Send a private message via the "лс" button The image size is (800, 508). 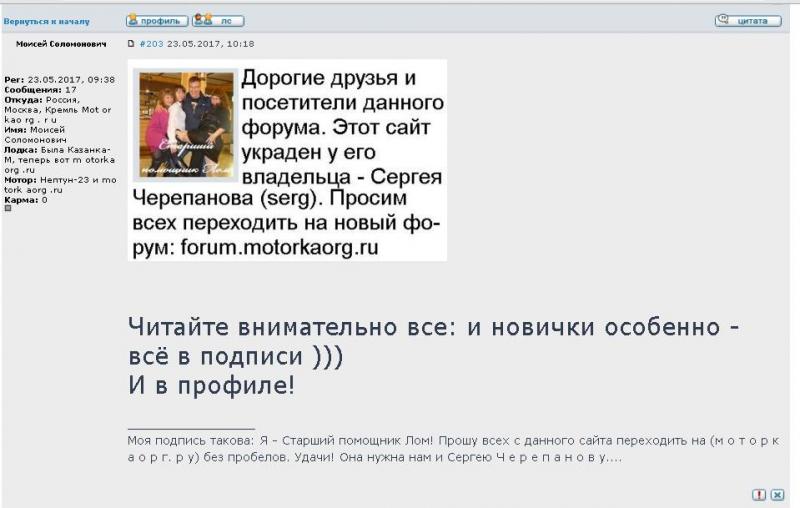pos(217,20)
